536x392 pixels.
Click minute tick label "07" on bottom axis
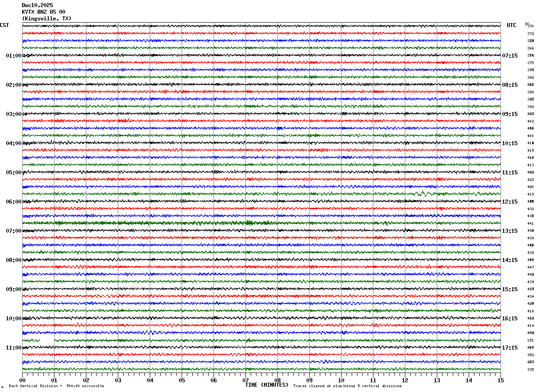pyautogui.click(x=245, y=380)
